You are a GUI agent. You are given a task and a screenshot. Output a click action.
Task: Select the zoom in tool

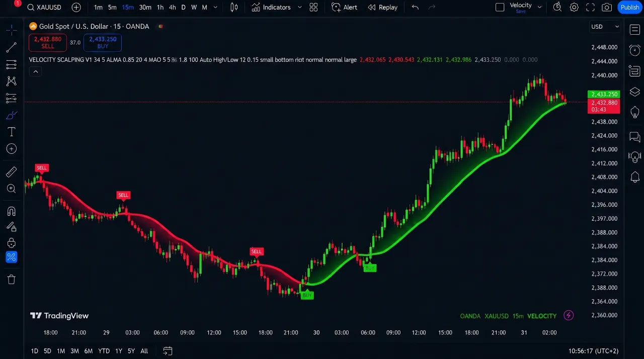tap(11, 189)
